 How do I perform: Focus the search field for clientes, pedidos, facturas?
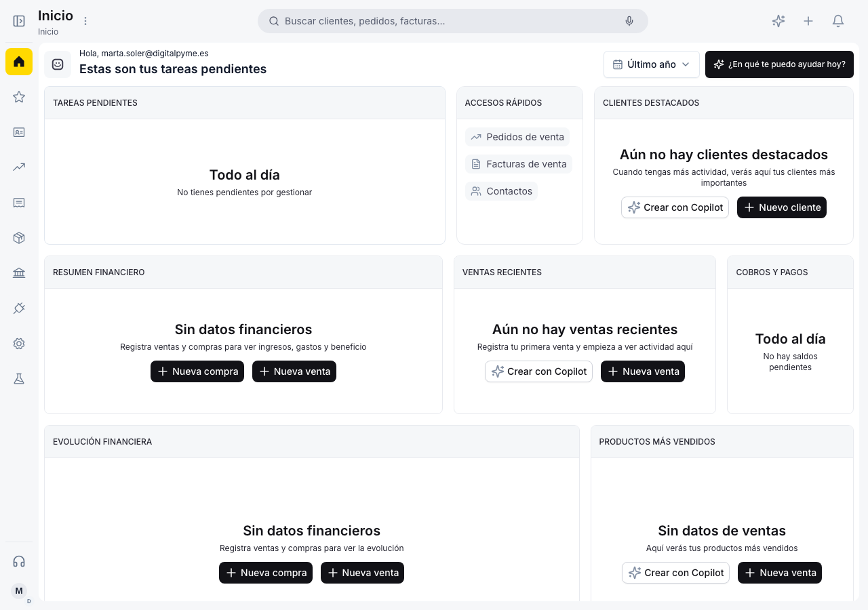tap(453, 21)
